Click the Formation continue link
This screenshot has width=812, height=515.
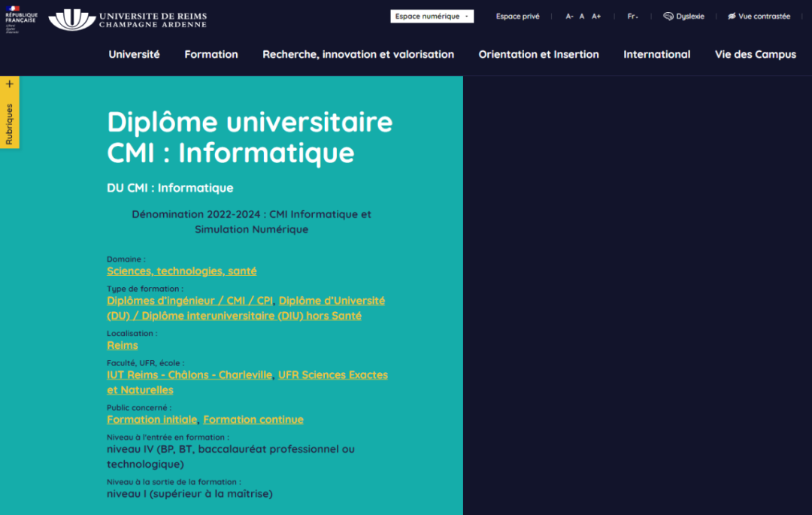pyautogui.click(x=253, y=420)
